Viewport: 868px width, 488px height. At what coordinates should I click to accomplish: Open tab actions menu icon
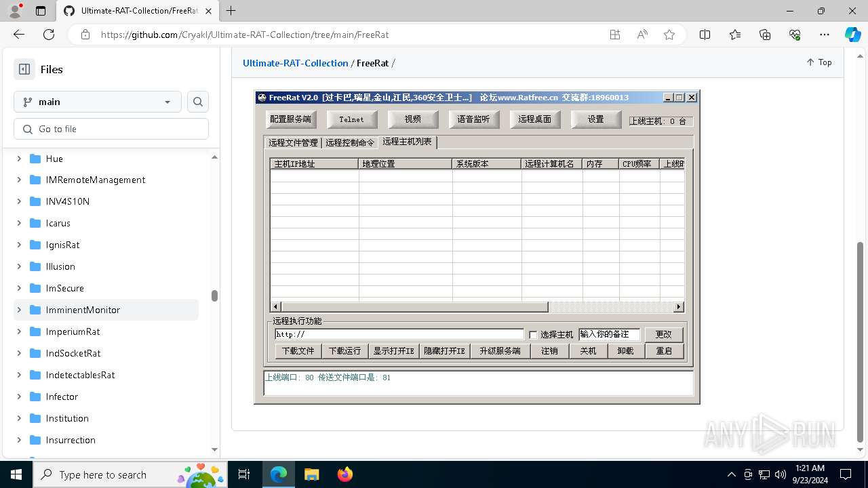point(41,11)
